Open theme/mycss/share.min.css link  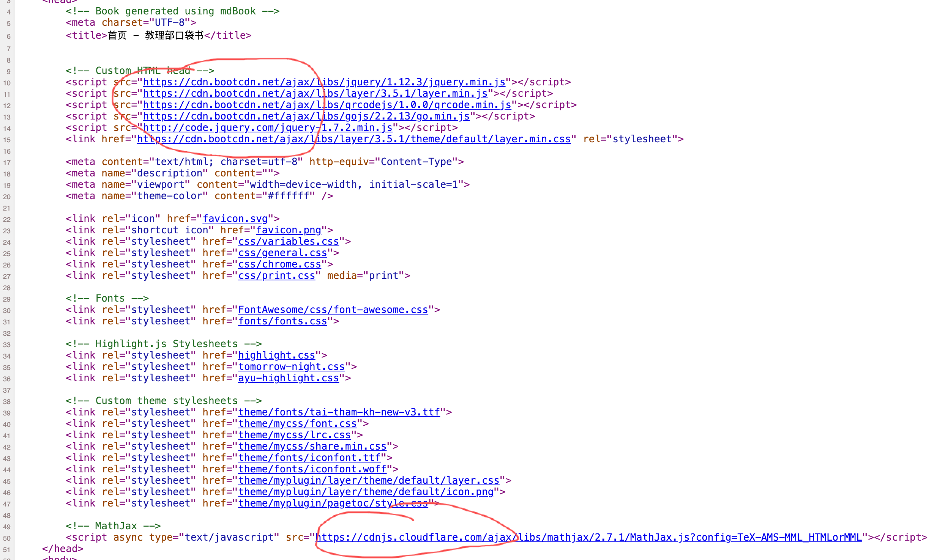coord(312,446)
